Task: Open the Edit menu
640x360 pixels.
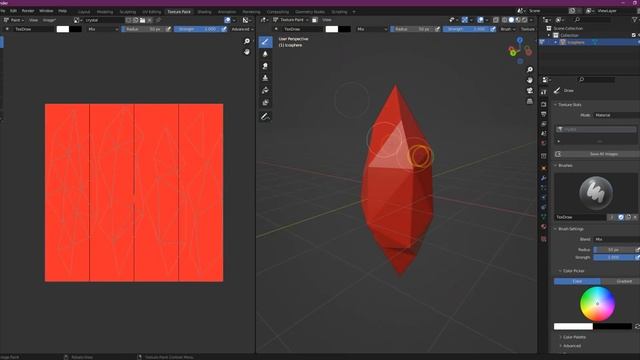Action: [13, 11]
